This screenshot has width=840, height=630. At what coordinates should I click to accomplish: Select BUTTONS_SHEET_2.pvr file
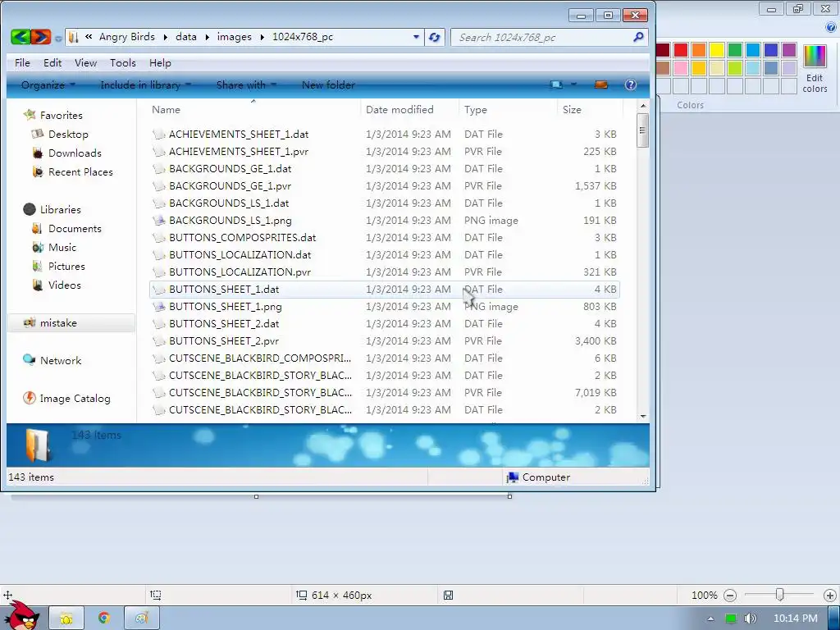click(385, 340)
